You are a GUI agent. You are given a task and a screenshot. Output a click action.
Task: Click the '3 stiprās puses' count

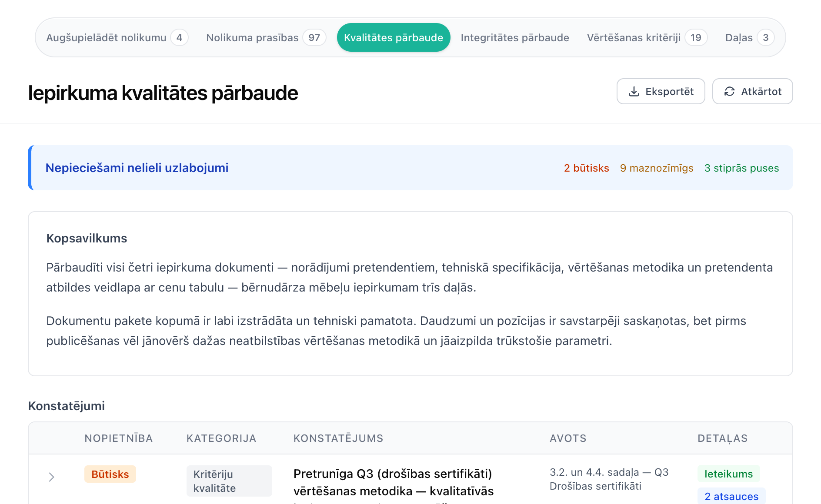pyautogui.click(x=742, y=168)
